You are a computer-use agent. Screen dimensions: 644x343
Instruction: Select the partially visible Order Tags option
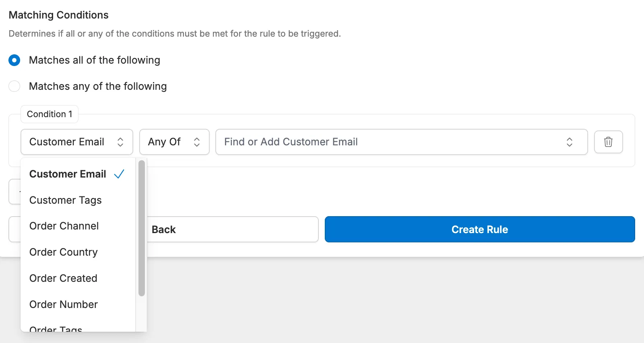56,328
